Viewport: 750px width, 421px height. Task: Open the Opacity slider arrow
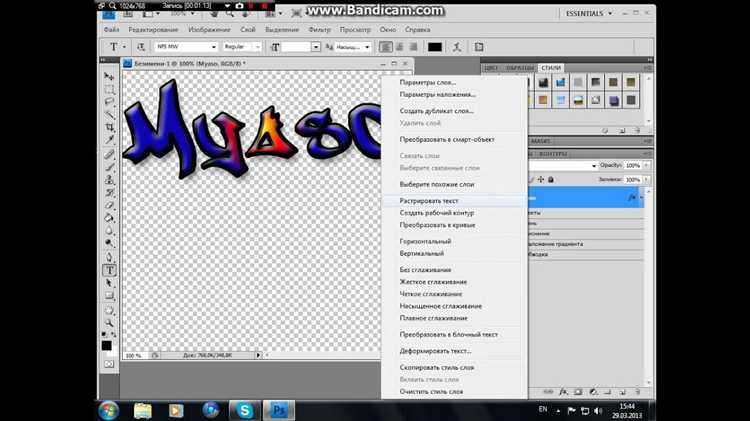646,166
